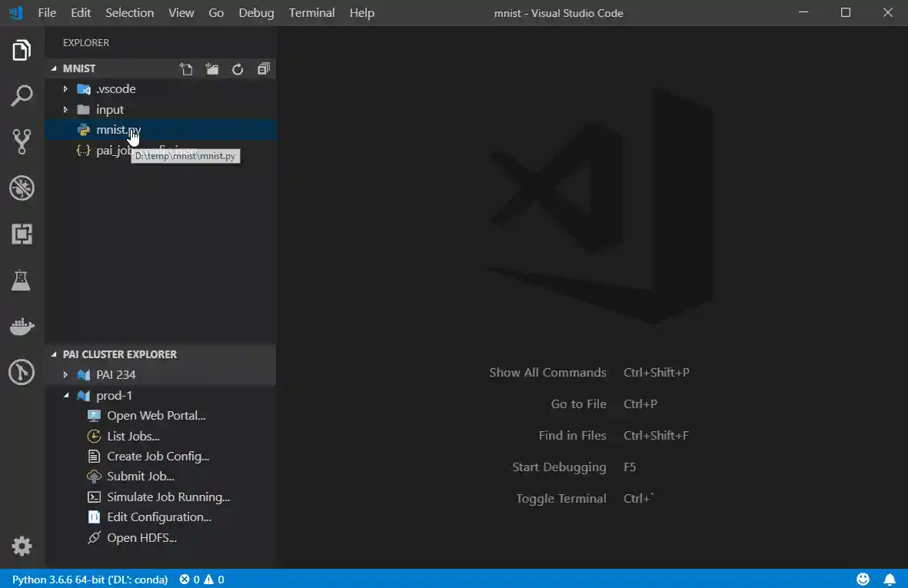Expand the .vscode folder
The height and width of the screenshot is (588, 908).
point(65,89)
